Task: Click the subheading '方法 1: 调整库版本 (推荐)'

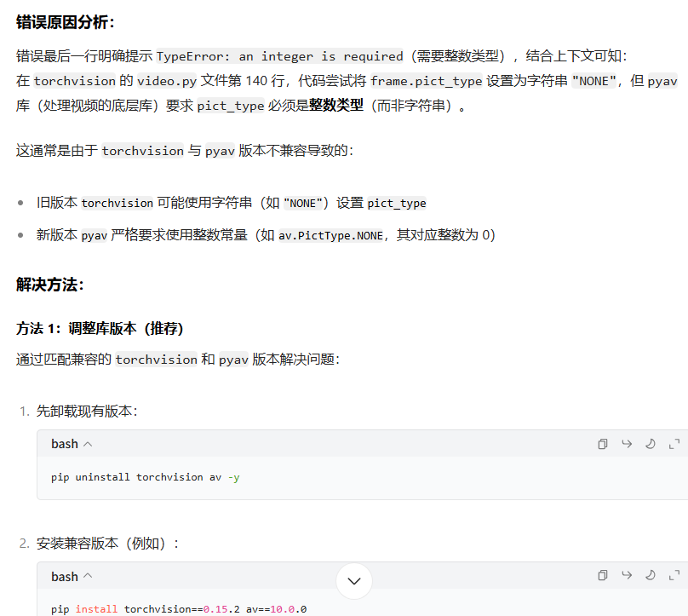Action: click(100, 328)
